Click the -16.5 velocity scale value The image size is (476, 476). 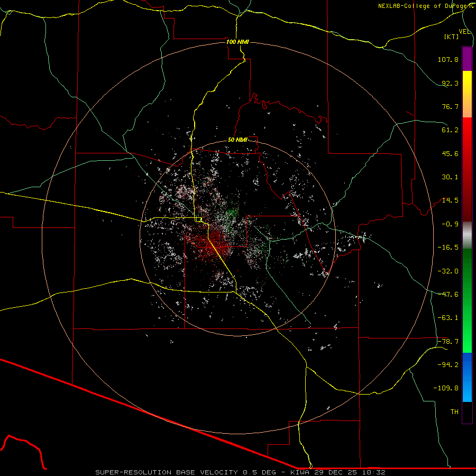[448, 248]
